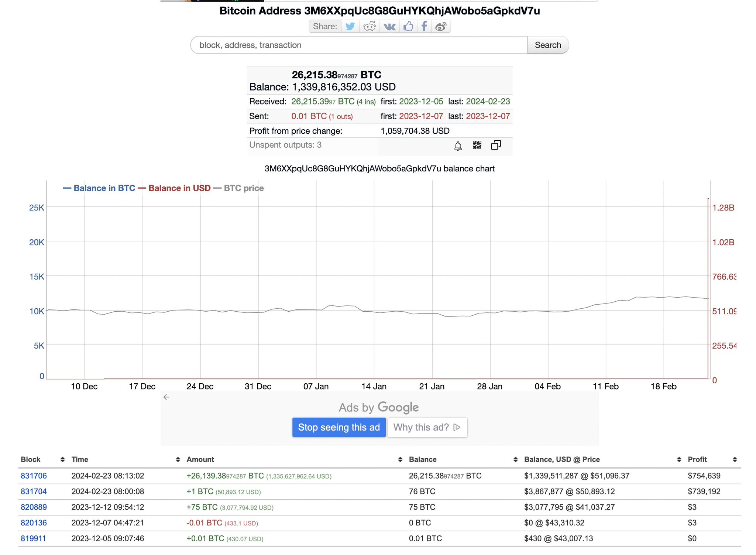This screenshot has height=555, width=756.
Task: Share address on Weibo
Action: (441, 27)
